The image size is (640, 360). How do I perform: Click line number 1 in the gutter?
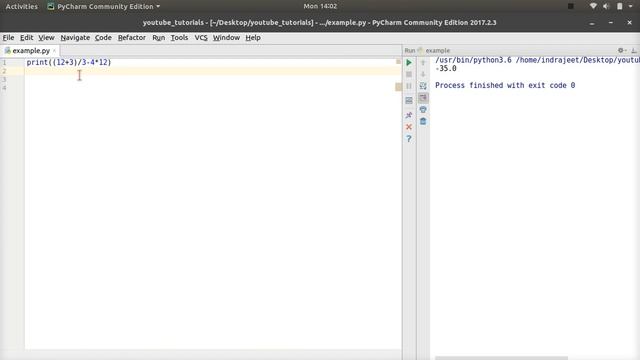tap(4, 62)
